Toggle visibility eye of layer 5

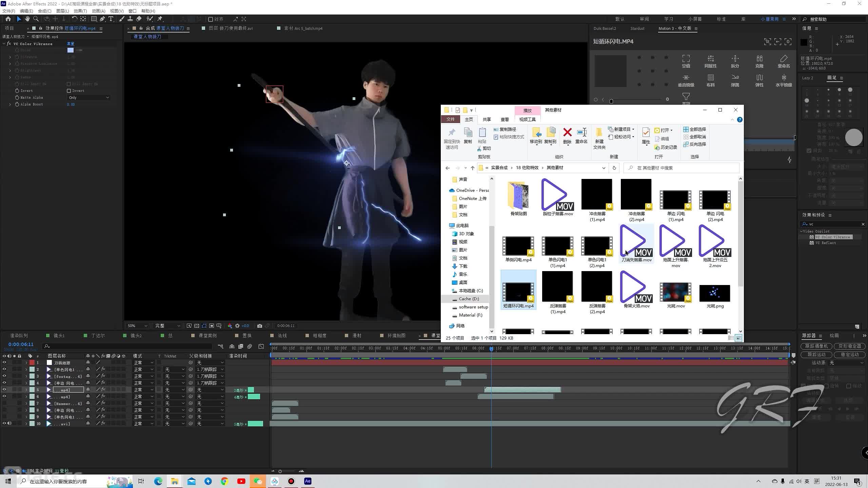[x=4, y=389]
